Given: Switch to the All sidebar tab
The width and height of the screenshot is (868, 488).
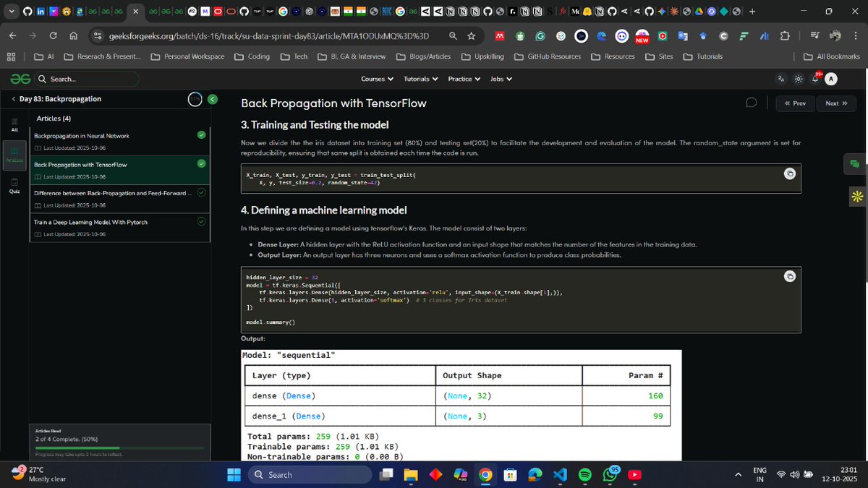Looking at the screenshot, I should click(14, 125).
